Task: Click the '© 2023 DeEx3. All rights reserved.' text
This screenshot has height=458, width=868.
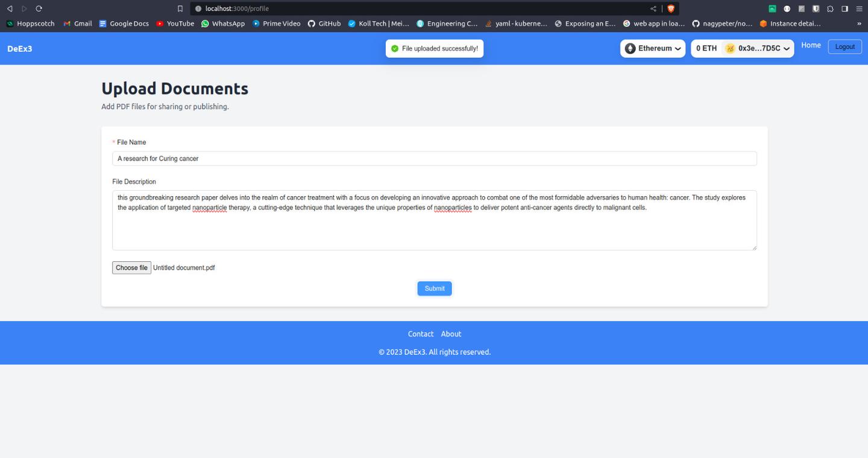Action: point(435,352)
